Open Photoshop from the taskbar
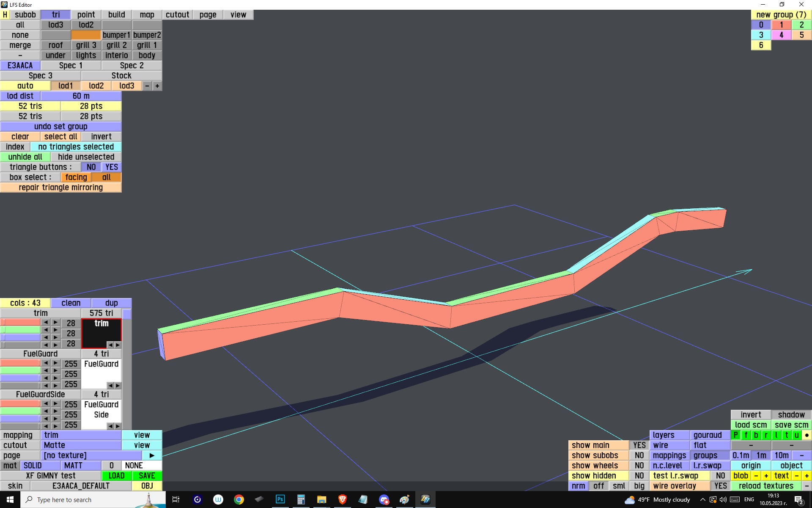The width and height of the screenshot is (812, 508). pyautogui.click(x=280, y=500)
